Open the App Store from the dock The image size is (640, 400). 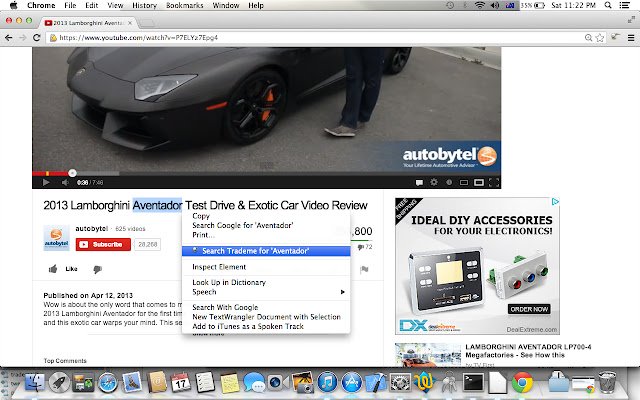351,383
